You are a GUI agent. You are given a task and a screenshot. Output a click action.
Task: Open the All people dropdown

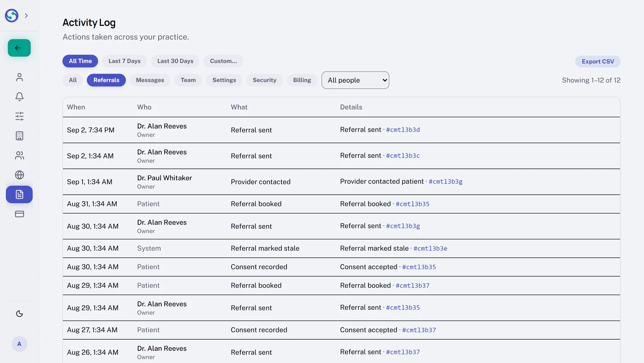click(355, 80)
